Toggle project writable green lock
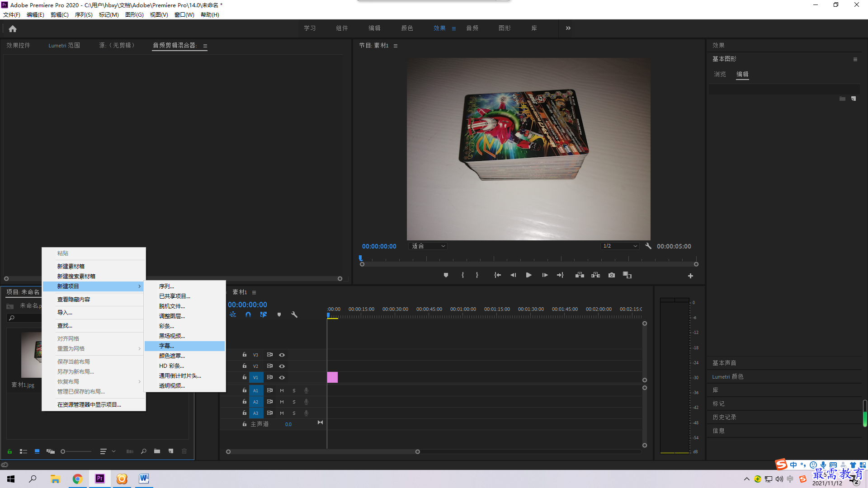 tap(9, 451)
